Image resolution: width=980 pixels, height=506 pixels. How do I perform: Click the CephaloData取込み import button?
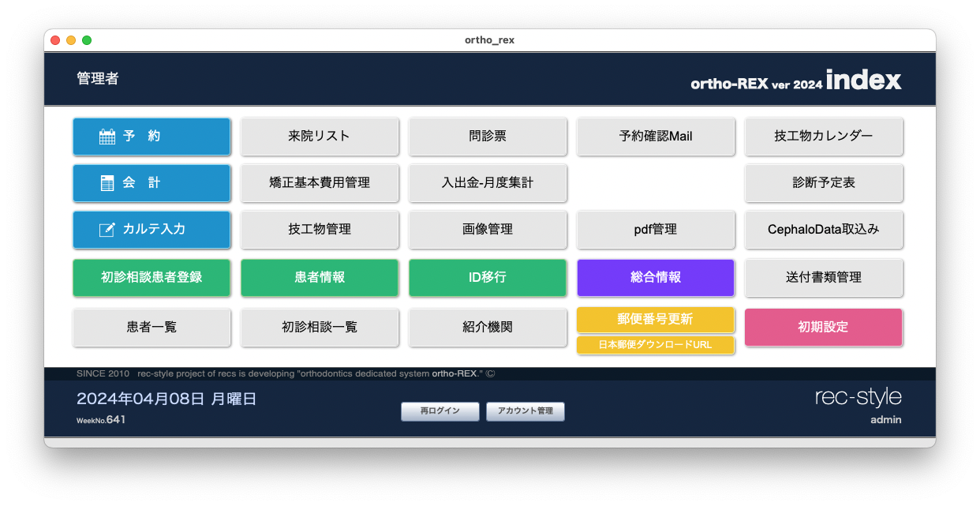(824, 230)
